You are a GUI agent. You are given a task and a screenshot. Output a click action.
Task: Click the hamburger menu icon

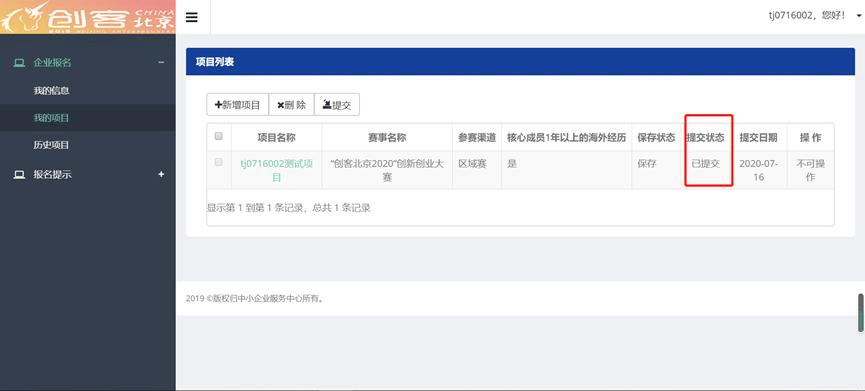coord(191,17)
